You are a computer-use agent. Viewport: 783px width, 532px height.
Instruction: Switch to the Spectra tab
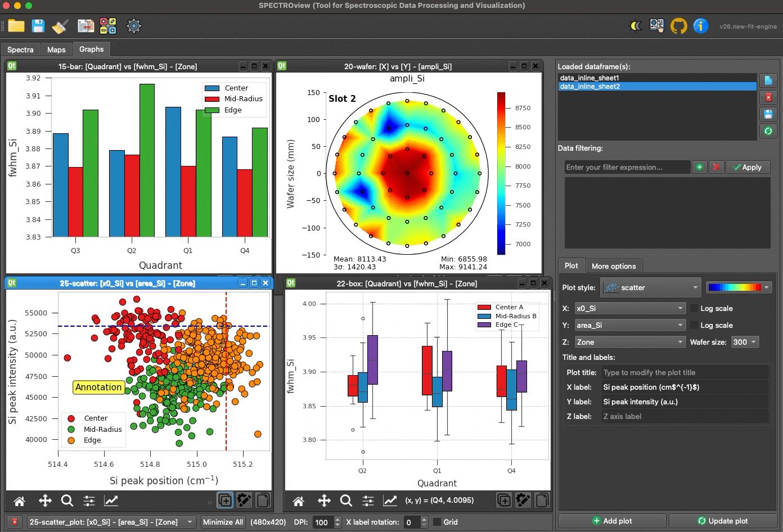pyautogui.click(x=20, y=49)
